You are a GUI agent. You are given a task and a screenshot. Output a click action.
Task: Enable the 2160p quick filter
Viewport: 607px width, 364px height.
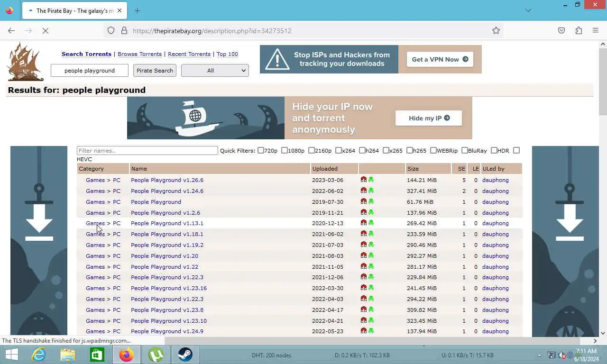(312, 150)
